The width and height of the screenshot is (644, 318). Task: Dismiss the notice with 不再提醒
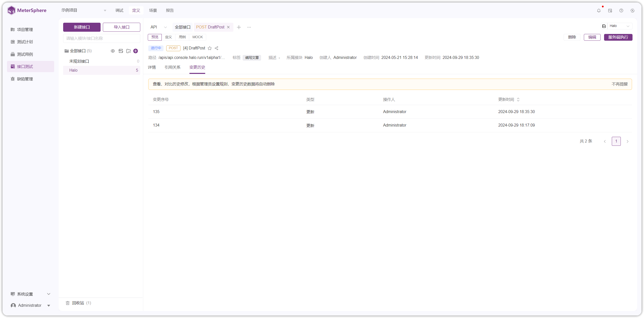tap(620, 84)
